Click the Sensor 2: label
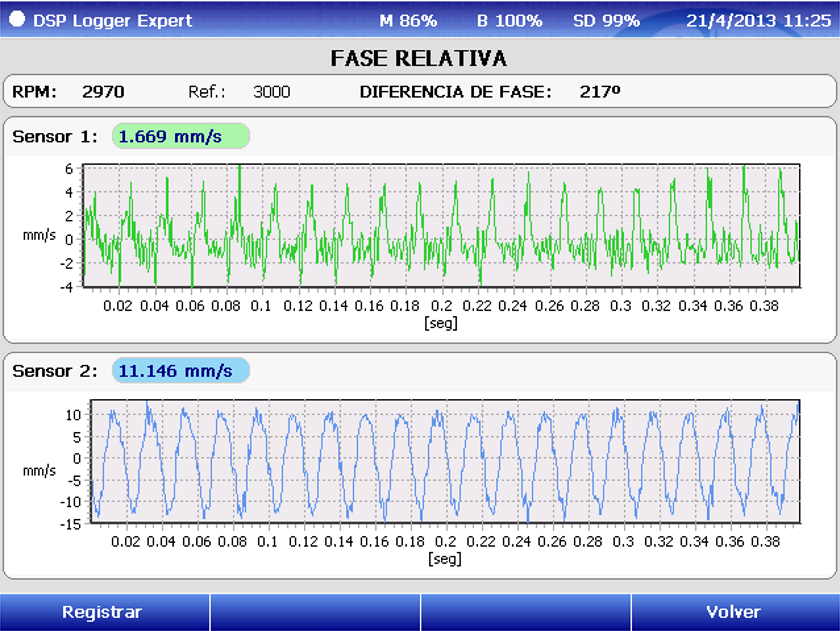Screen dimensions: 840x631 tap(55, 371)
